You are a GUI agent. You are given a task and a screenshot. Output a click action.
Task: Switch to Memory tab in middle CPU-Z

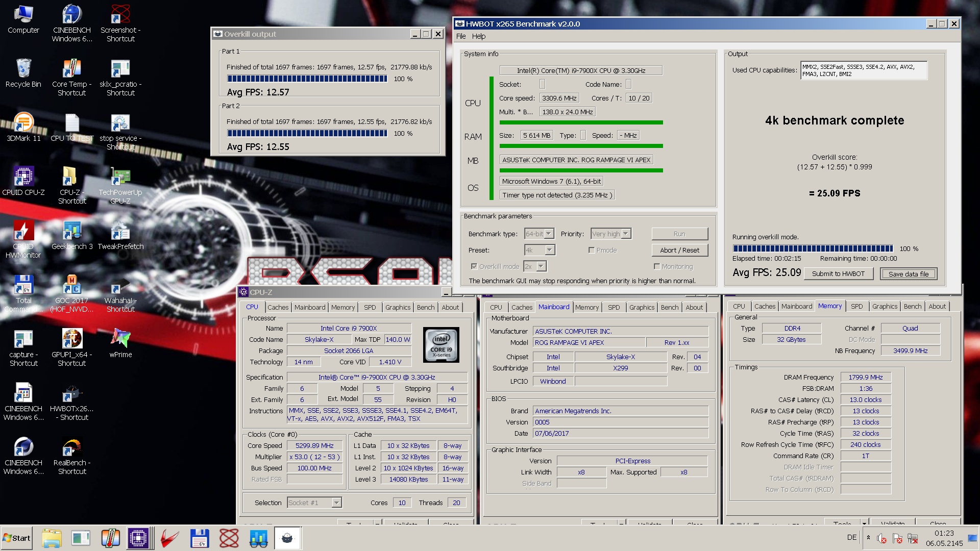pos(587,307)
